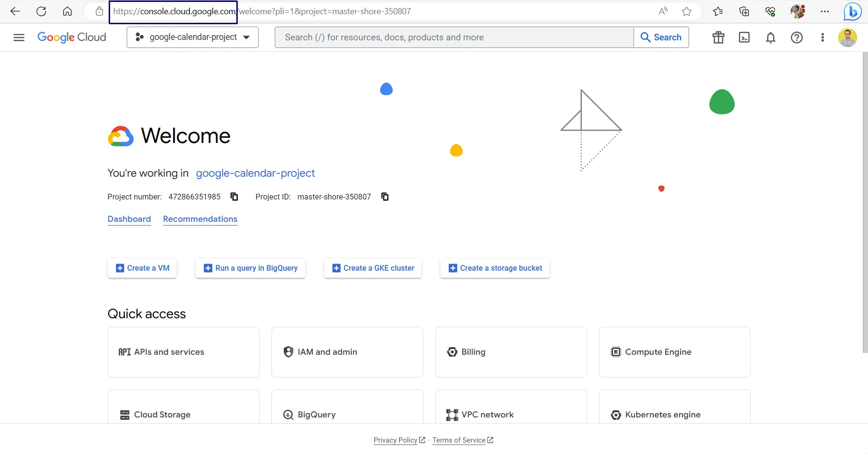Copy the project number 472866351985
This screenshot has height=454, width=868.
tap(234, 197)
